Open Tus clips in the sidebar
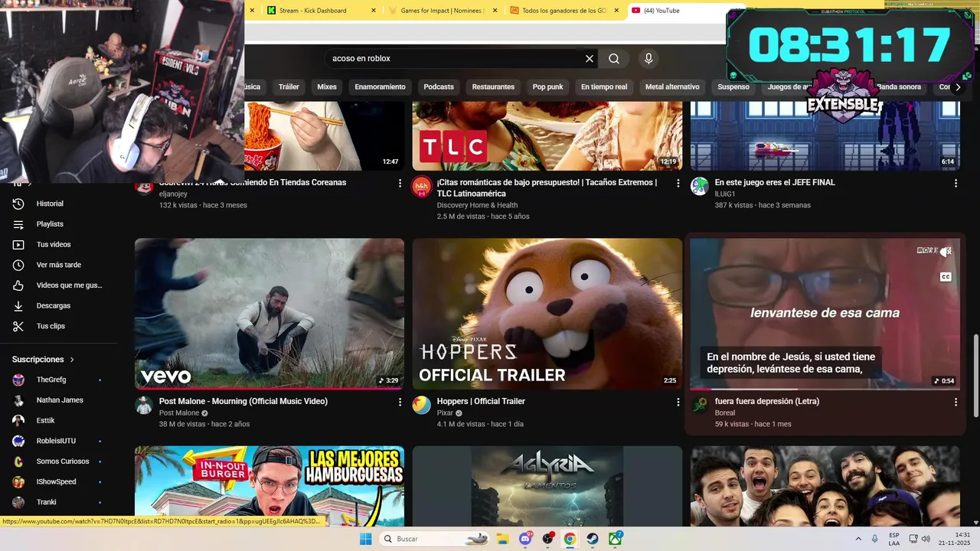This screenshot has height=551, width=980. [x=51, y=326]
